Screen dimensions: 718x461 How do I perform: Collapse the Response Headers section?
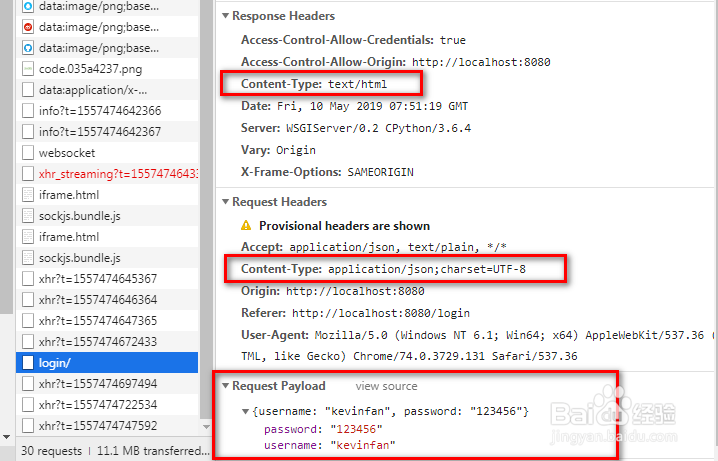(225, 16)
